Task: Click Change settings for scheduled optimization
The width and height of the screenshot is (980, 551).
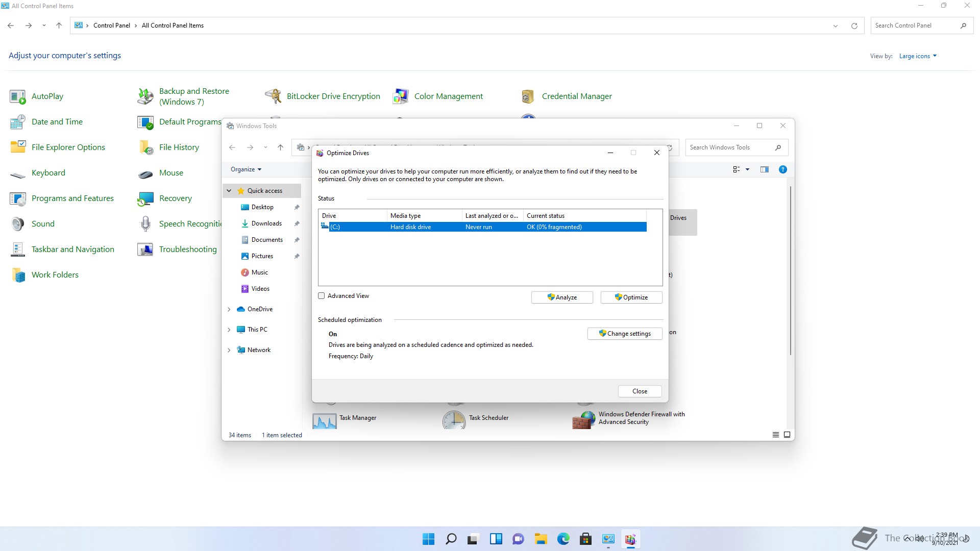Action: (625, 334)
